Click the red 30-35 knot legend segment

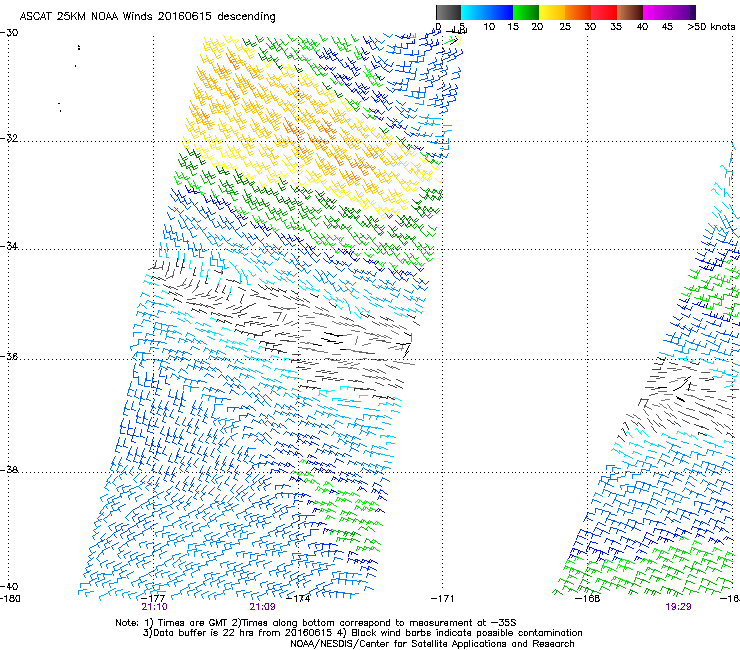point(604,12)
